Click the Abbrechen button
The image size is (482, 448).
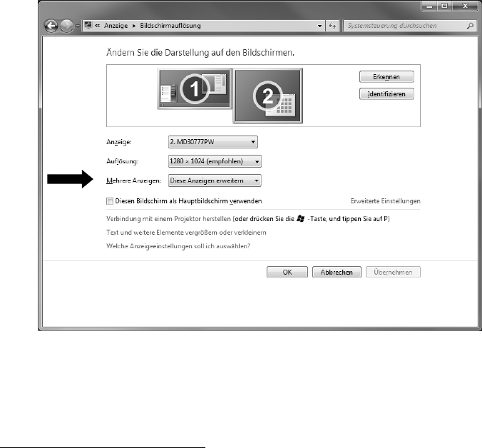tap(337, 272)
